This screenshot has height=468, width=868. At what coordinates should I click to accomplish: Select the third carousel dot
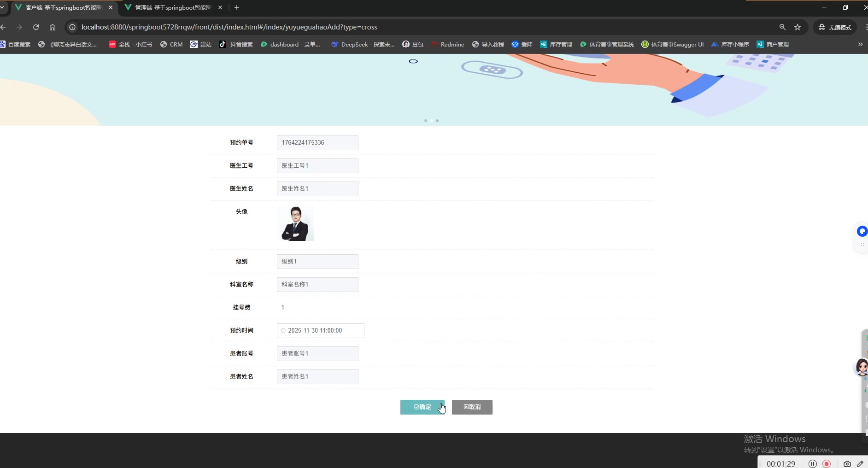coord(437,121)
